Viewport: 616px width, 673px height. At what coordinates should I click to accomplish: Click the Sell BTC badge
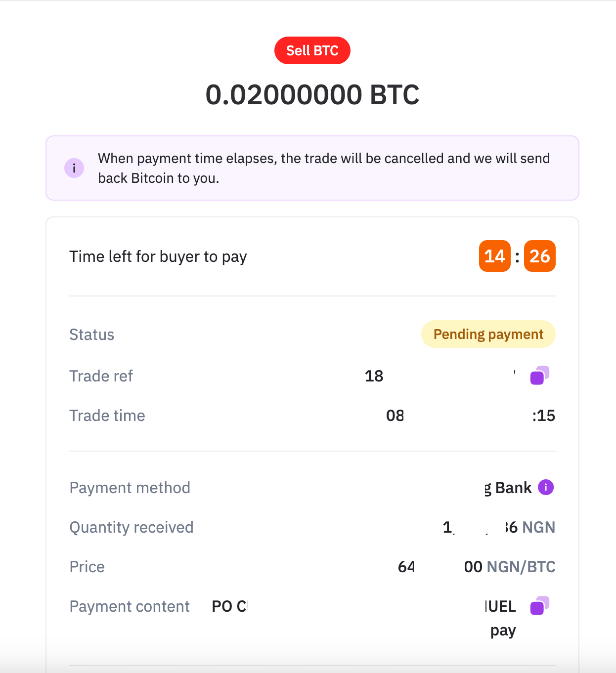pos(312,50)
